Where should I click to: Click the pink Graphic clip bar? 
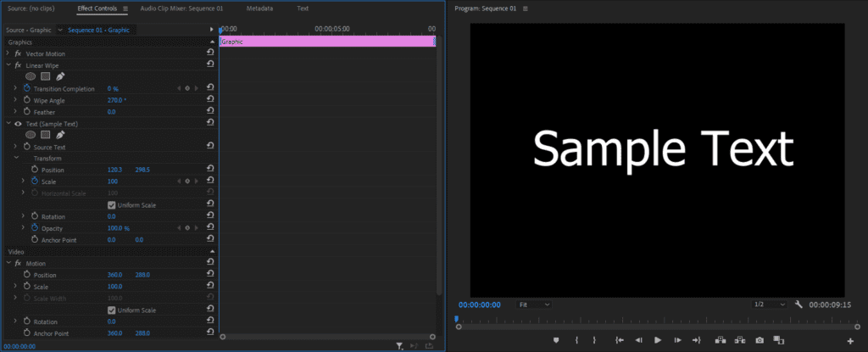[x=328, y=42]
